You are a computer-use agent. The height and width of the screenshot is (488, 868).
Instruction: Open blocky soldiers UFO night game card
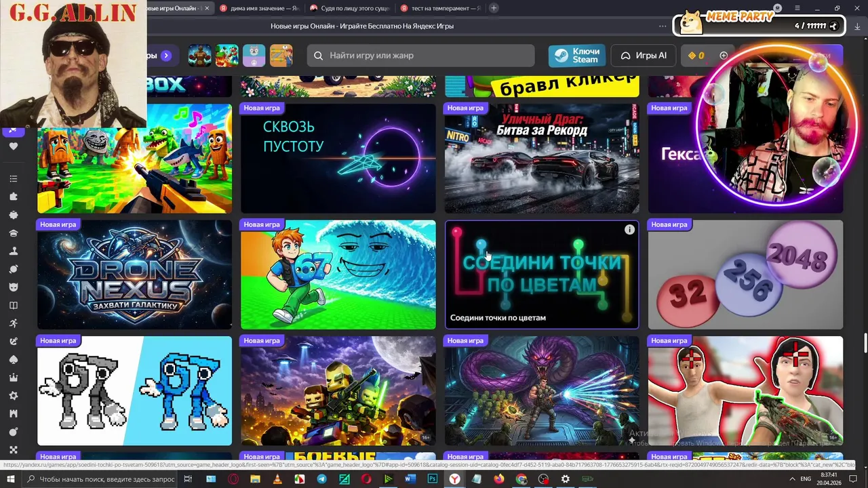pos(338,391)
